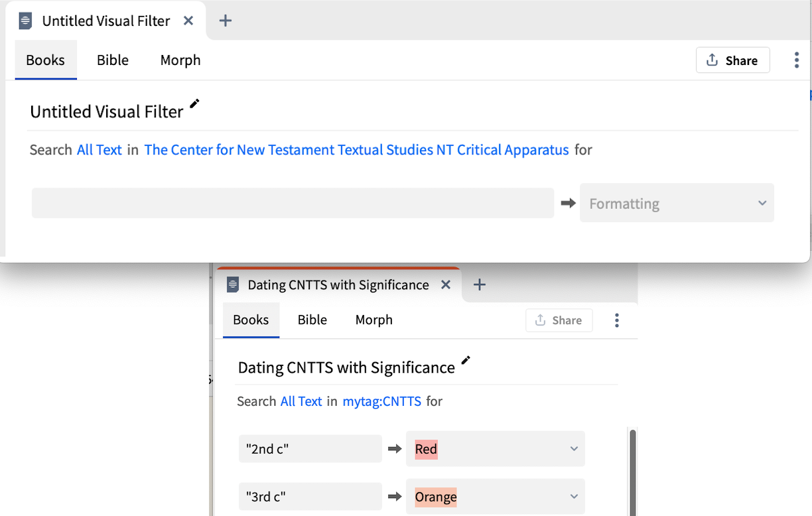Click the pencil icon beside Dating CNTTS with Significance
Screen dimensions: 812x516
[x=466, y=360]
